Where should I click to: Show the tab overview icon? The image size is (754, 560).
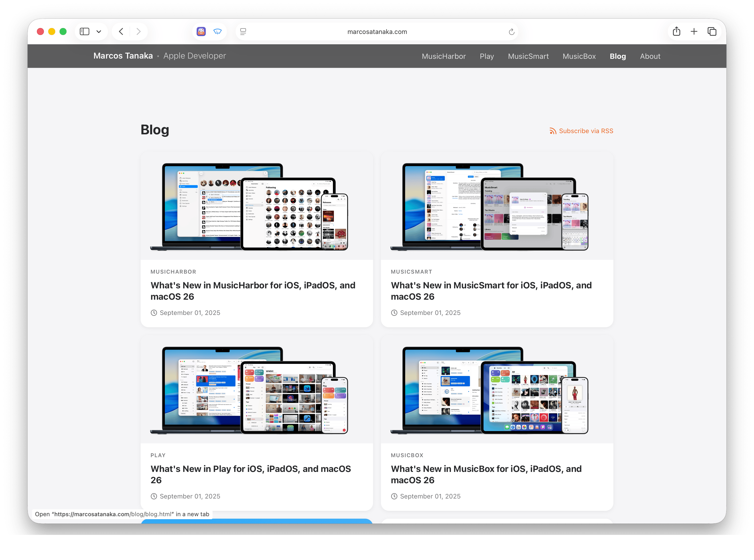712,31
